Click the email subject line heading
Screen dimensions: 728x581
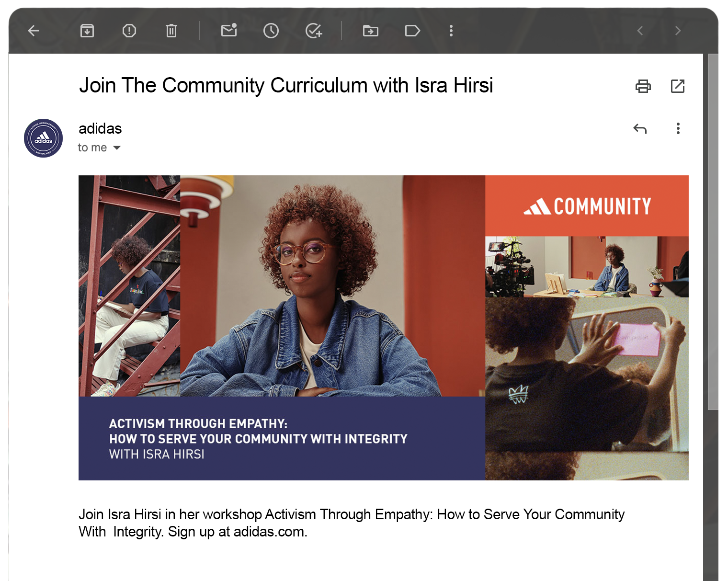point(286,86)
